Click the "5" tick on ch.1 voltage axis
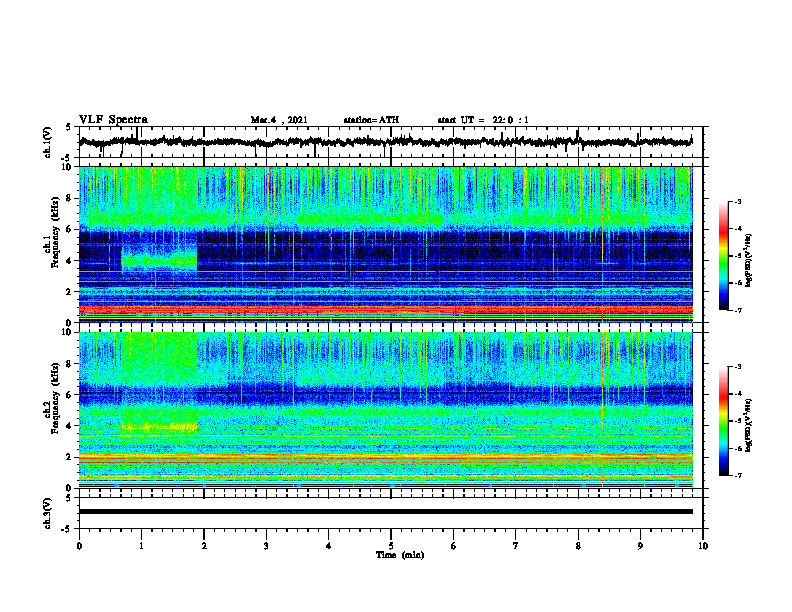 click(x=70, y=127)
